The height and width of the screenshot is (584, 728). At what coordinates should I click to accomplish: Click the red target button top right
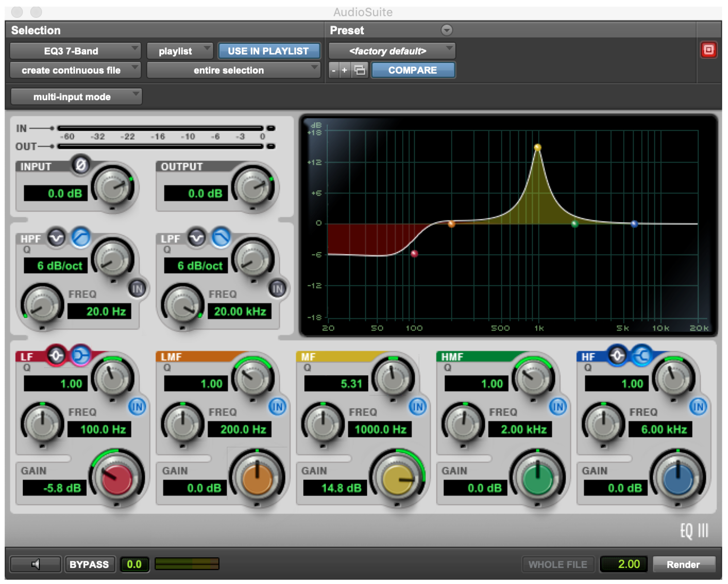pos(708,50)
